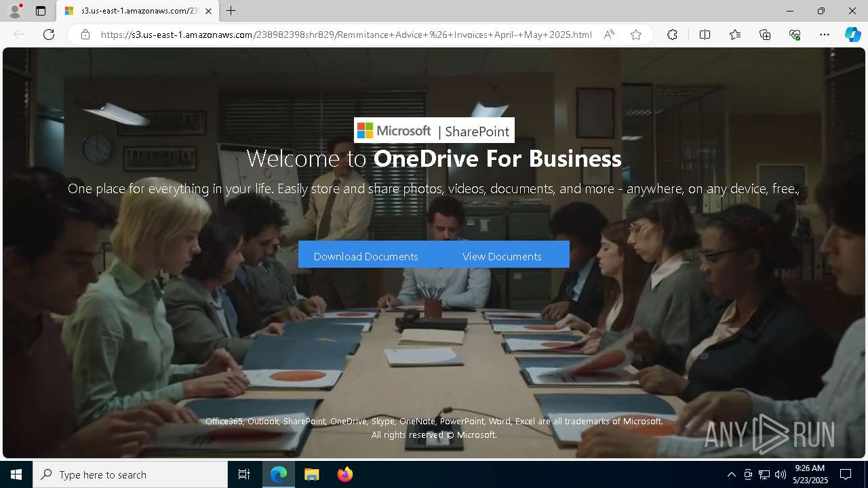This screenshot has height=488, width=868.
Task: Click the Microsoft SharePoint logo
Action: 434,131
